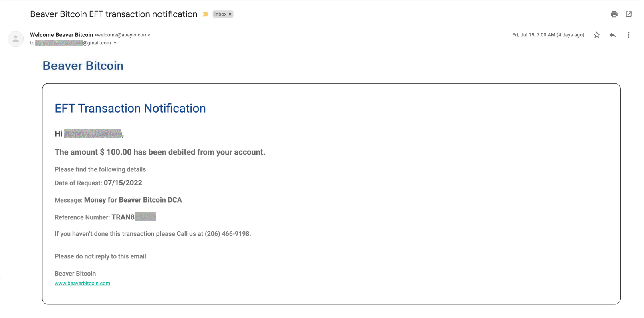The image size is (644, 318).
Task: Open the www.beaverbitcoin.com link
Action: (x=82, y=283)
